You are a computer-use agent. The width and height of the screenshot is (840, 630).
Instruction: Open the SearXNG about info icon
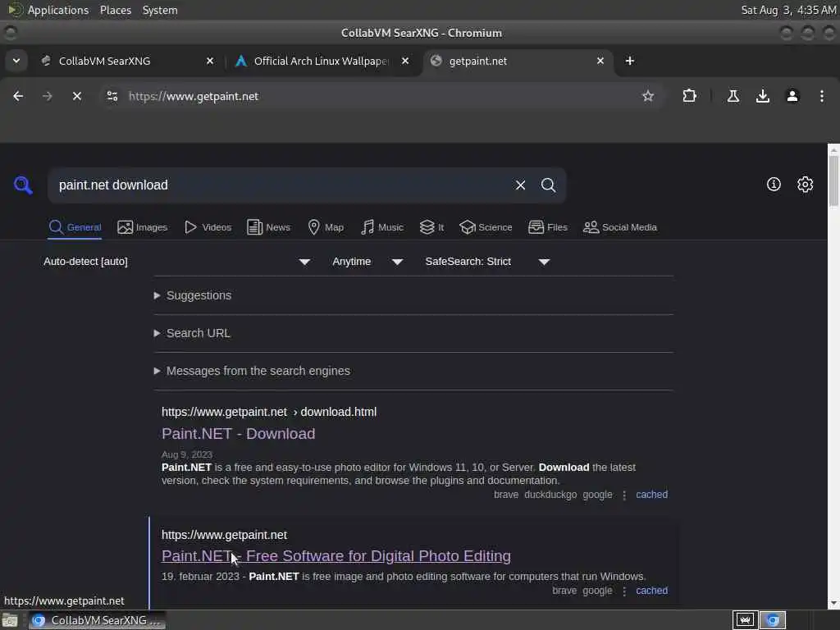pos(774,185)
